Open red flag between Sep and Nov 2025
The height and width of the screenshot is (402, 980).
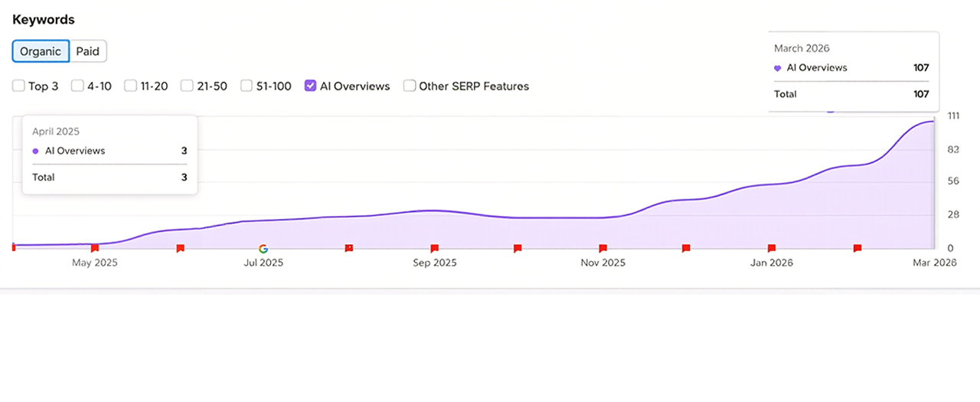click(518, 248)
